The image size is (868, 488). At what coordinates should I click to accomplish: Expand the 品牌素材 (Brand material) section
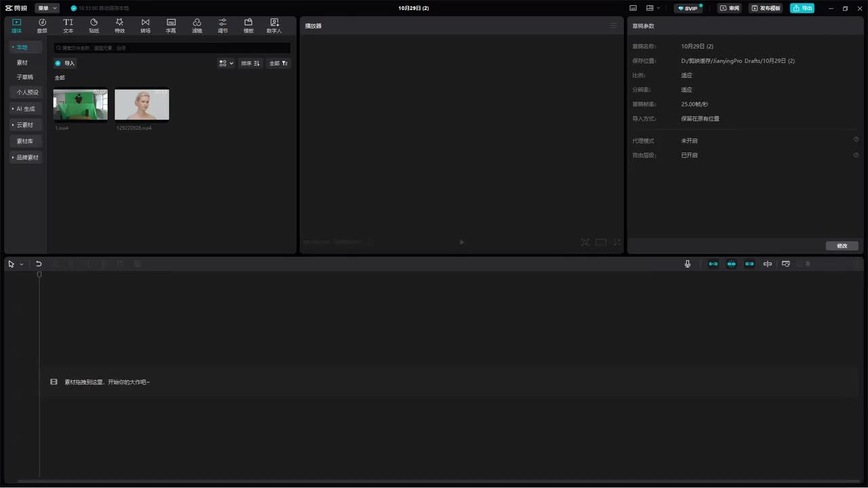[x=26, y=157]
